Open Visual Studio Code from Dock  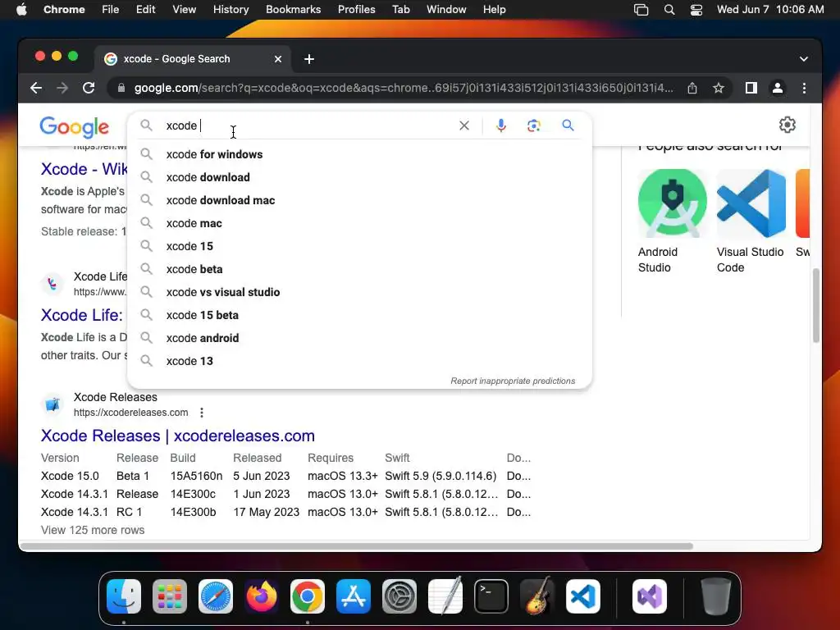583,596
